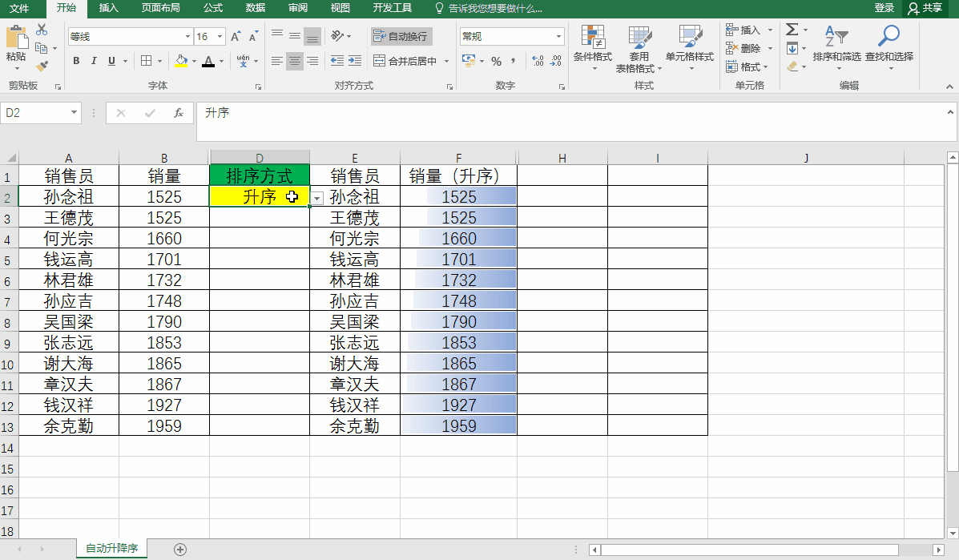Apply comma style
The height and width of the screenshot is (560, 959).
pyautogui.click(x=513, y=61)
